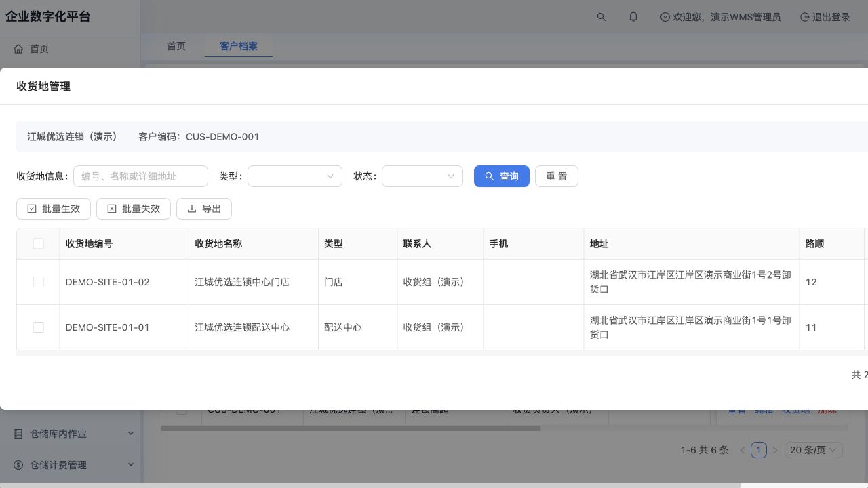Select checkbox for DEMO-SITE-01-02 row

(38, 282)
